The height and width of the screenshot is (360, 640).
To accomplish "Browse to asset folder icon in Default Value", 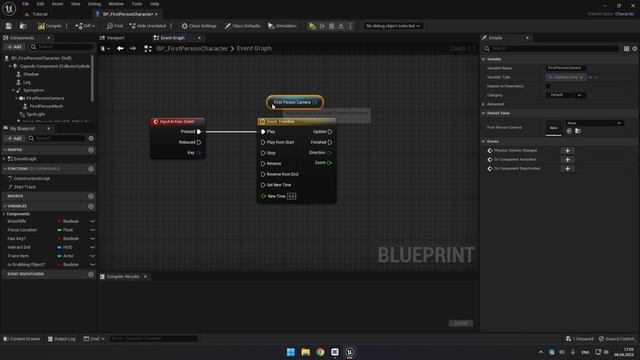I will tap(578, 131).
